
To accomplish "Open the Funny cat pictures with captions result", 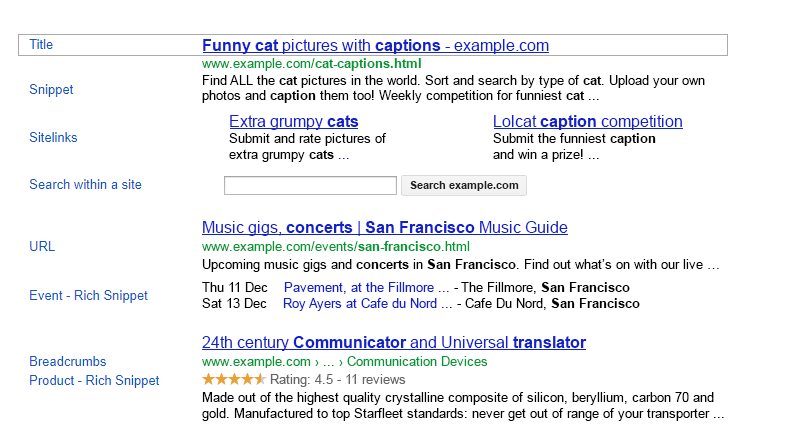I will tap(375, 46).
